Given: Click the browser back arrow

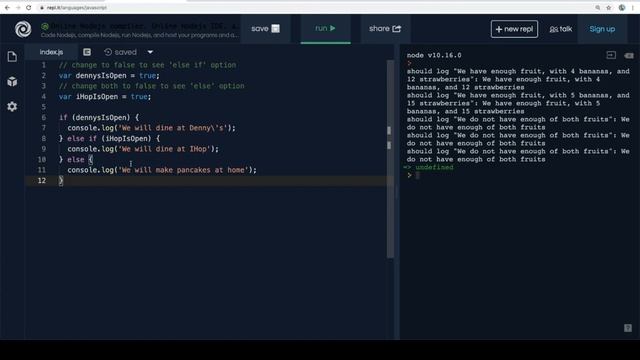Looking at the screenshot, I should coord(7,7).
